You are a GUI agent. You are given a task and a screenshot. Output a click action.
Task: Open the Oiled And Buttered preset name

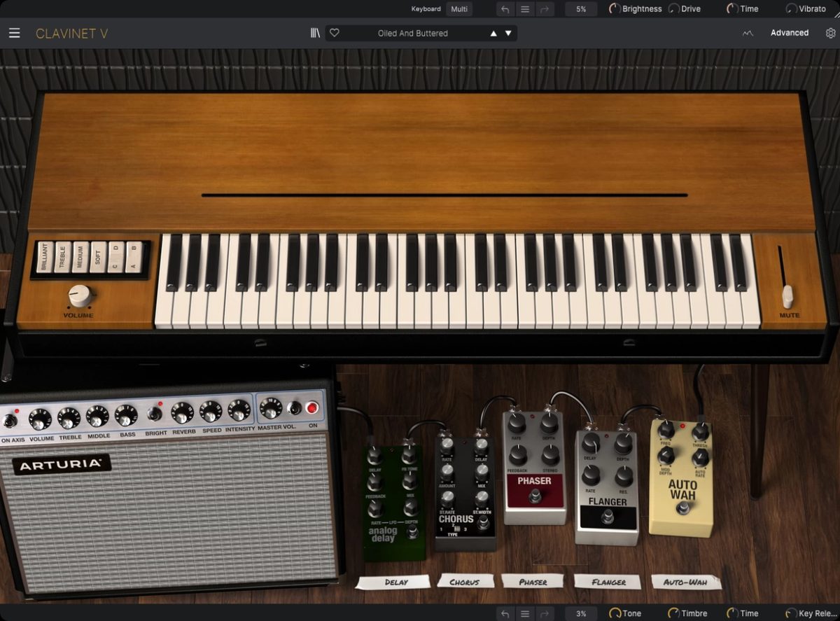(413, 33)
